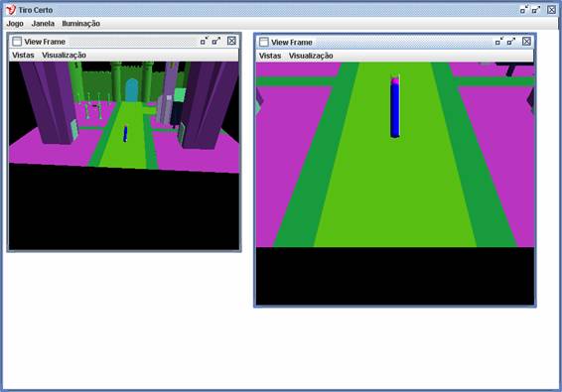
Task: Click right View Frame's window icon
Action: point(264,42)
